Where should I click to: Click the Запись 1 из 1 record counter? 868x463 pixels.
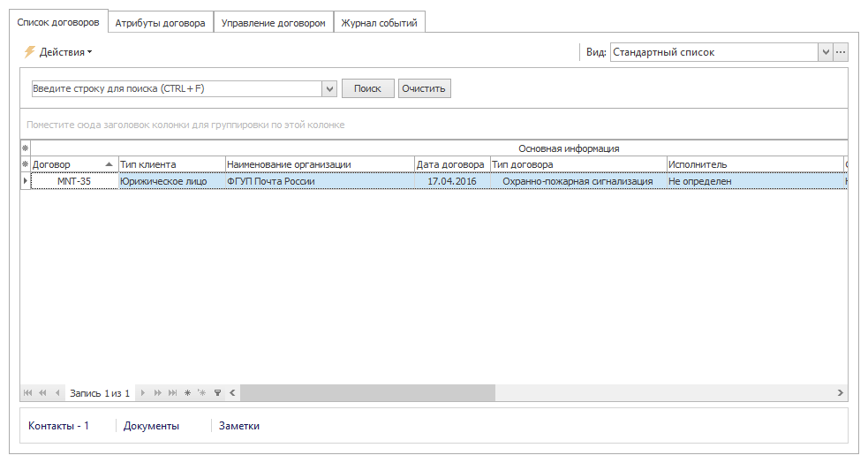tap(100, 393)
